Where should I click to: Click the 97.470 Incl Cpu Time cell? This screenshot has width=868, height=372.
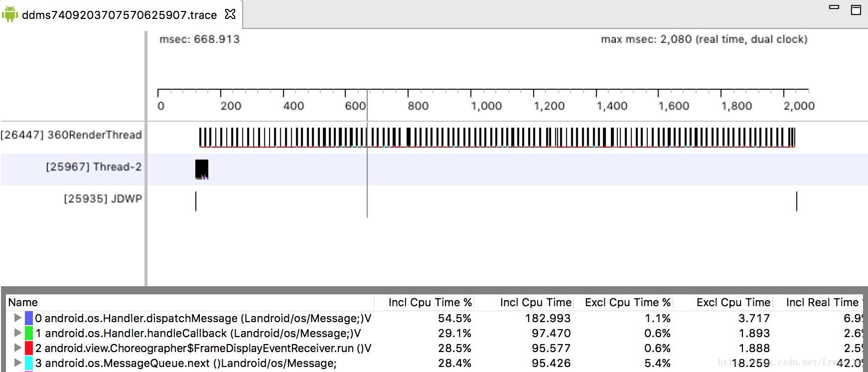click(x=551, y=333)
